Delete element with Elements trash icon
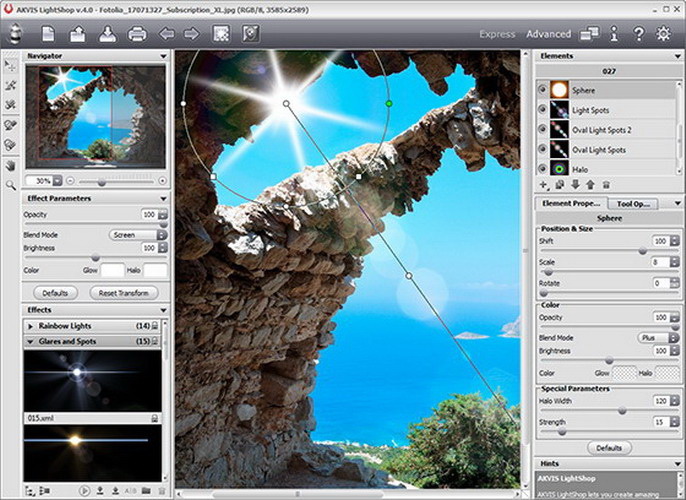Viewport: 686px width, 500px height. pos(606,185)
